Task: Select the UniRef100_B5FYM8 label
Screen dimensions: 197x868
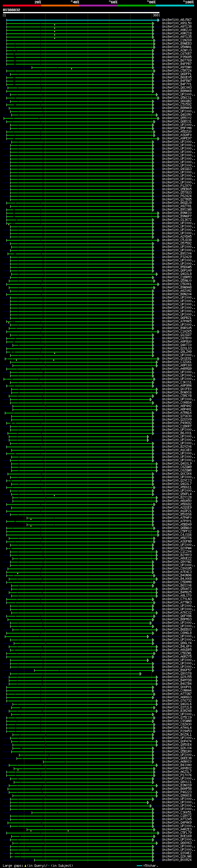Action: 177,128
